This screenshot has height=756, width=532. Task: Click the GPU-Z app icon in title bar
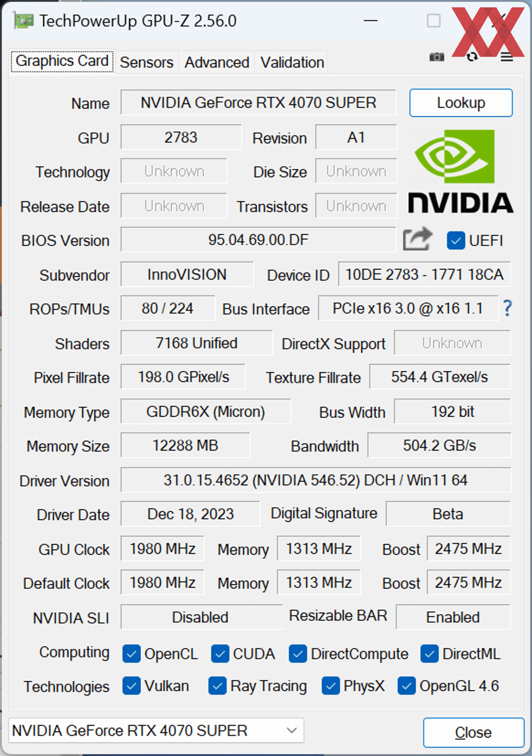(24, 21)
